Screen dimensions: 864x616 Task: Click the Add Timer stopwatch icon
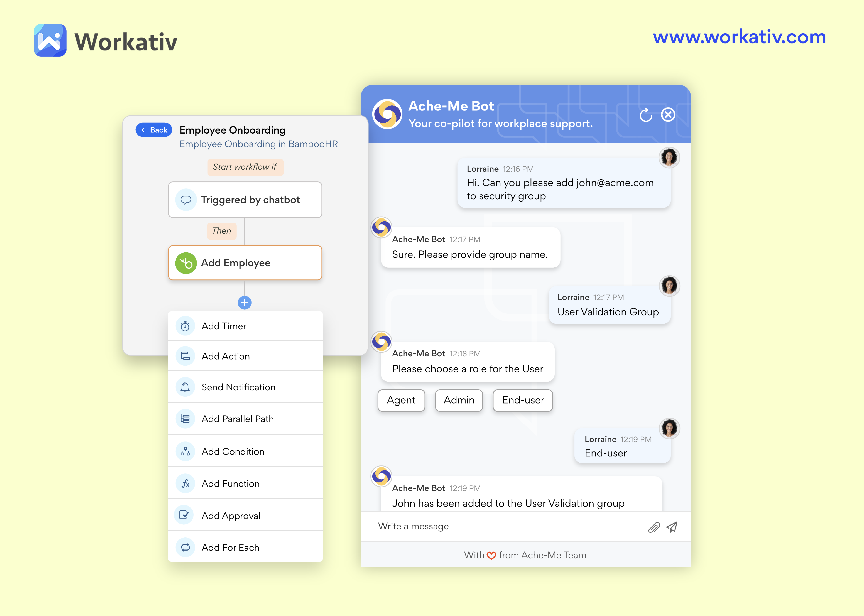point(185,326)
